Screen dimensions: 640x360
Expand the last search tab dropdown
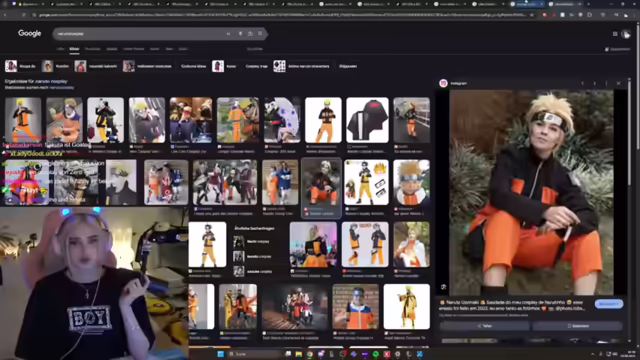point(183,49)
